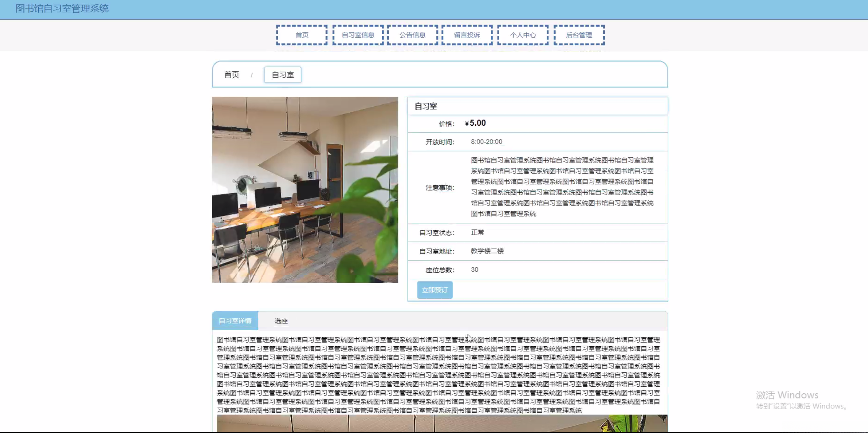The image size is (868, 433).
Task: Click the study room photo thumbnail
Action: pyautogui.click(x=305, y=190)
